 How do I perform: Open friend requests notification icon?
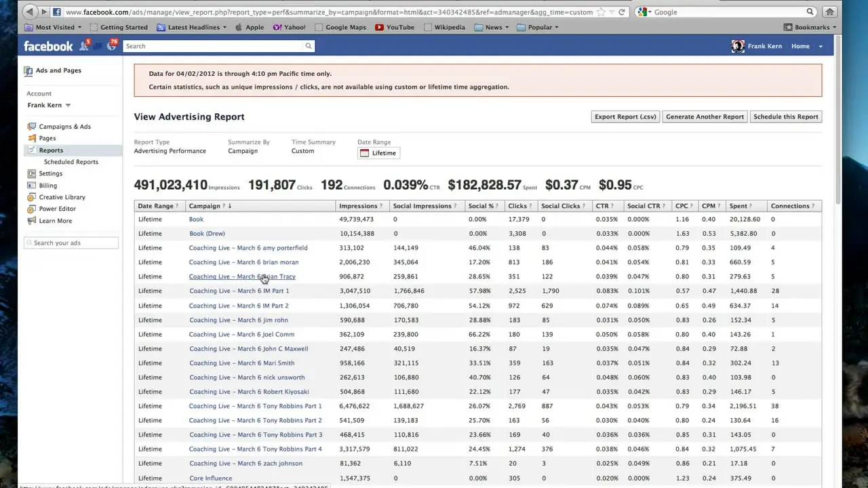coord(84,46)
